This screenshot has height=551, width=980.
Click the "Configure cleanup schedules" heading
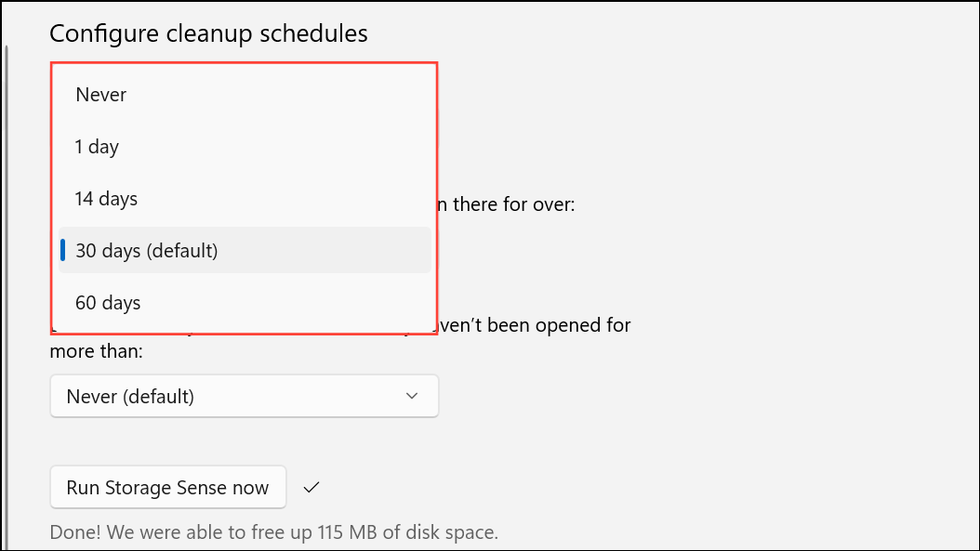(x=209, y=33)
